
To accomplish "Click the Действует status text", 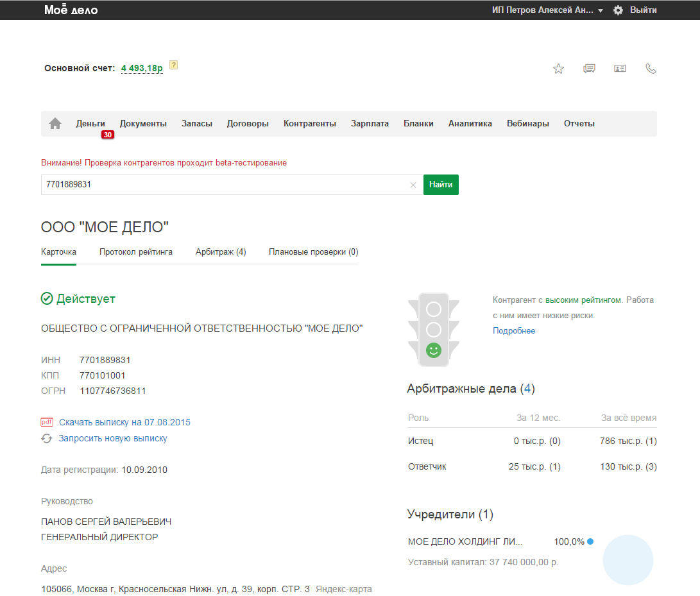I will [86, 299].
